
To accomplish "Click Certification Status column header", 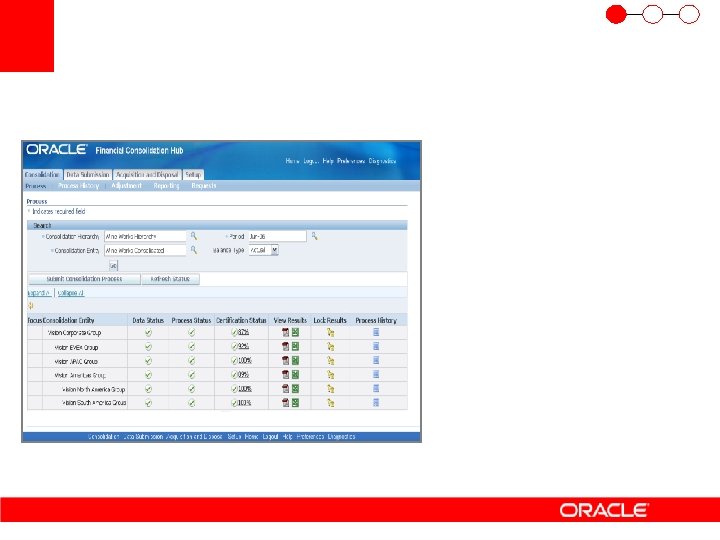I will [x=241, y=320].
